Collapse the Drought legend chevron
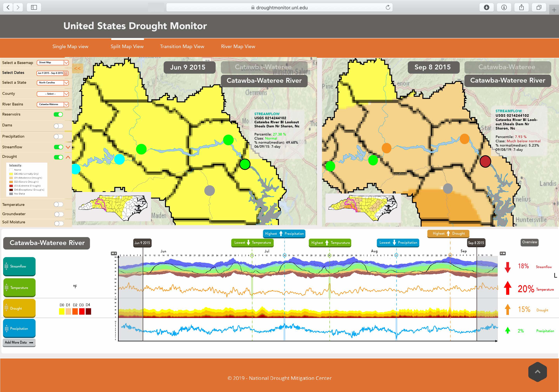Viewport: 559px width, 392px height. coord(68,157)
